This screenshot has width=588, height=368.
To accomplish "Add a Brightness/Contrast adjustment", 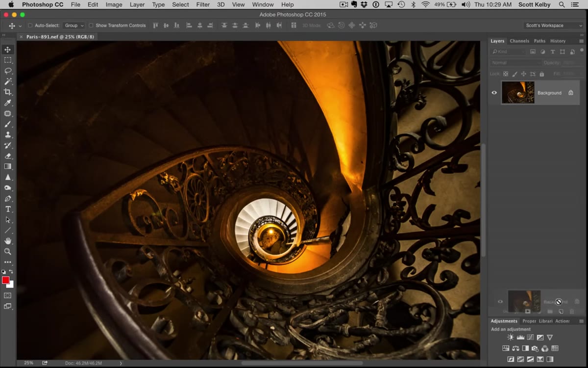I will point(511,338).
